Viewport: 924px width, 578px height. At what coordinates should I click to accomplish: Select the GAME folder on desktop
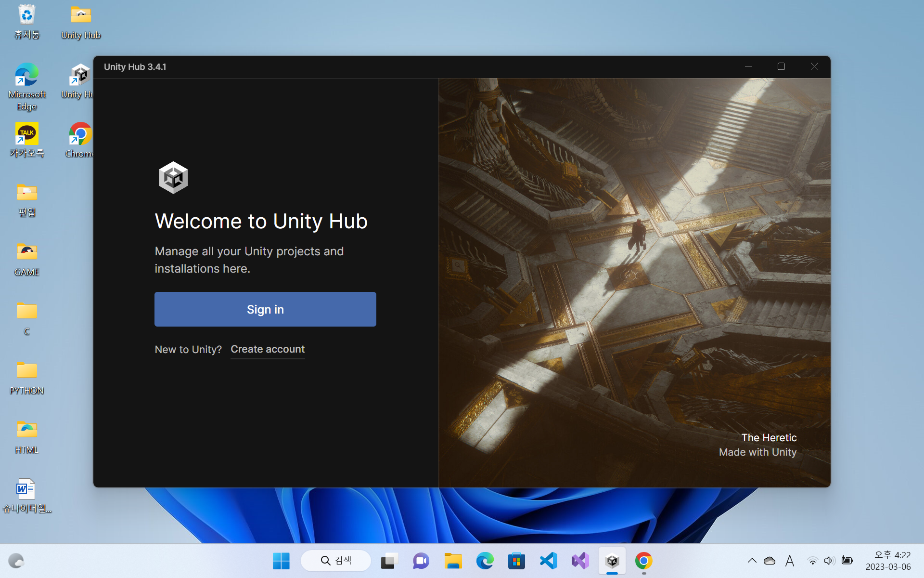[27, 260]
